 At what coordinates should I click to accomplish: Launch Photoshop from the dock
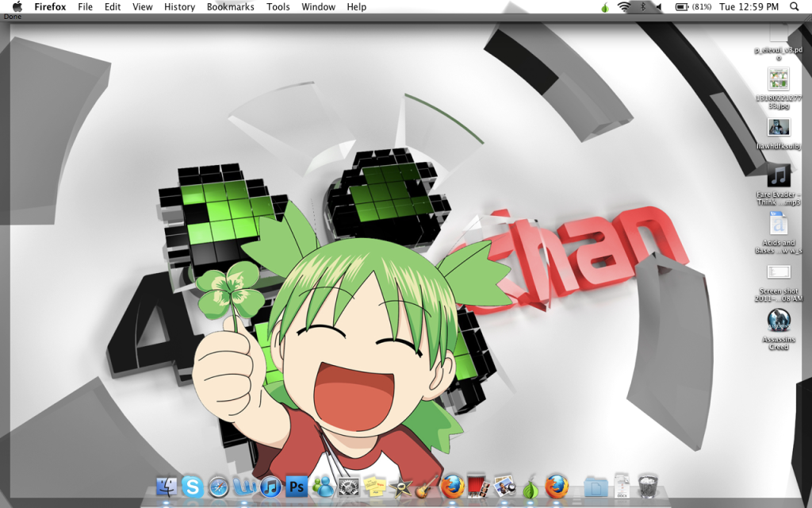point(297,487)
